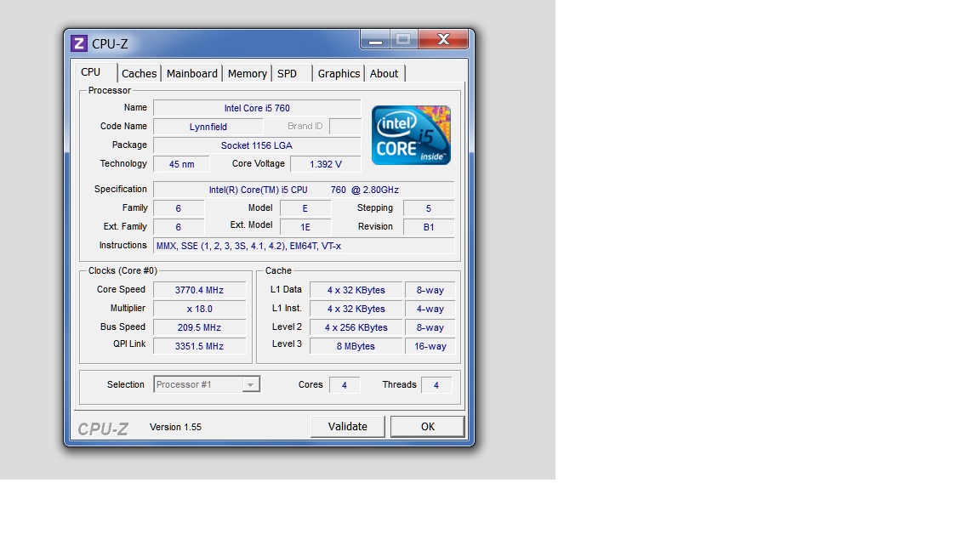Screen dimensions: 980x551
Task: Click the Level 3 size 8 MBytes
Action: 356,346
